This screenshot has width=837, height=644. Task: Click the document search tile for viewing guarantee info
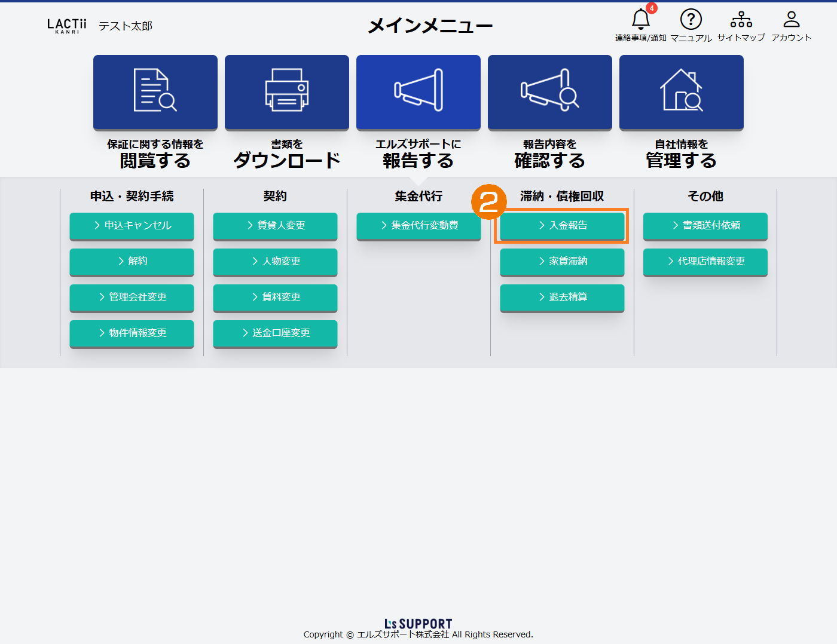[155, 92]
